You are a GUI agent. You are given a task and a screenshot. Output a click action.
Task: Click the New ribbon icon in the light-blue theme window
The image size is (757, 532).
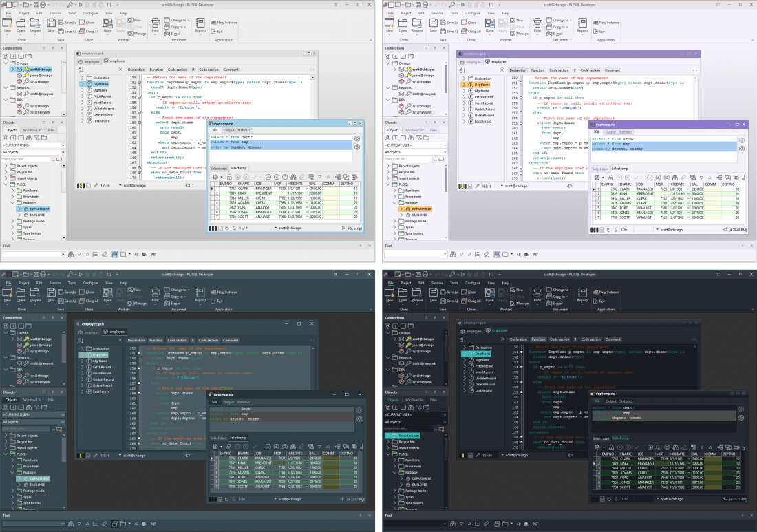point(8,23)
